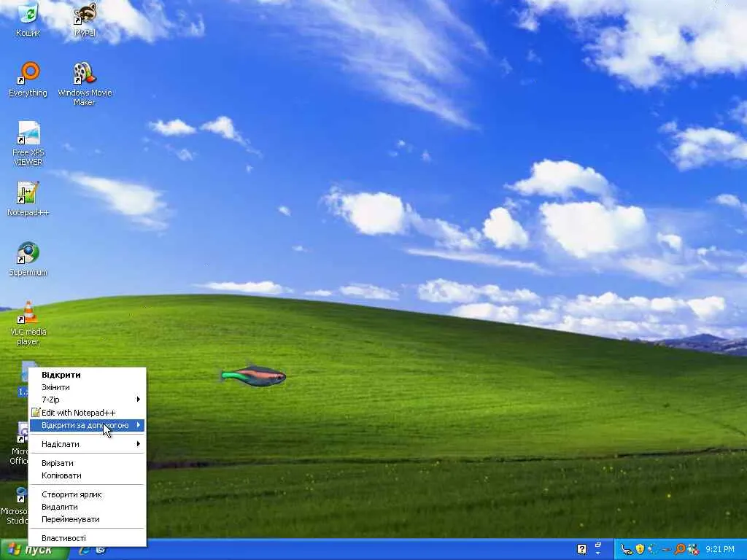Choose Копіювати in the context menu
The image size is (747, 560).
coord(88,475)
